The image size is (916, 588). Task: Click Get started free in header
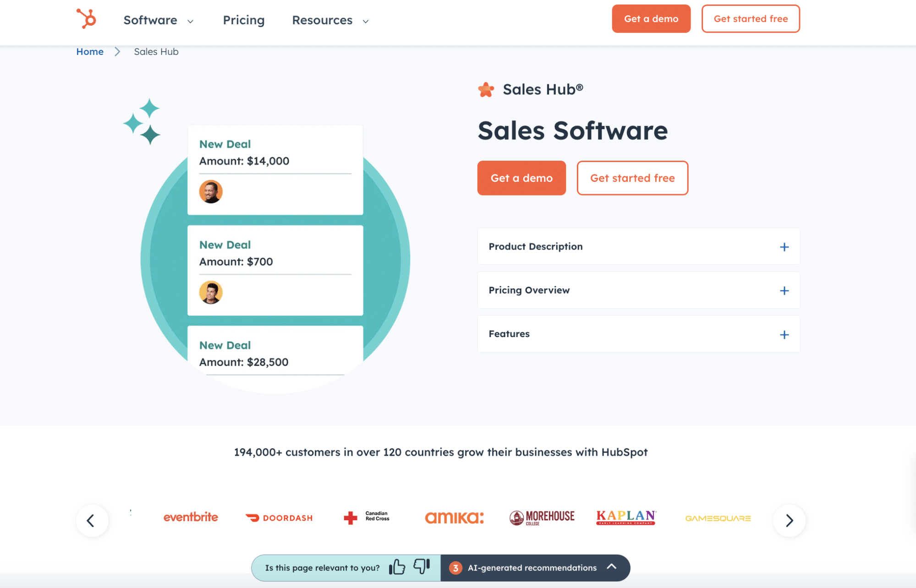point(751,19)
